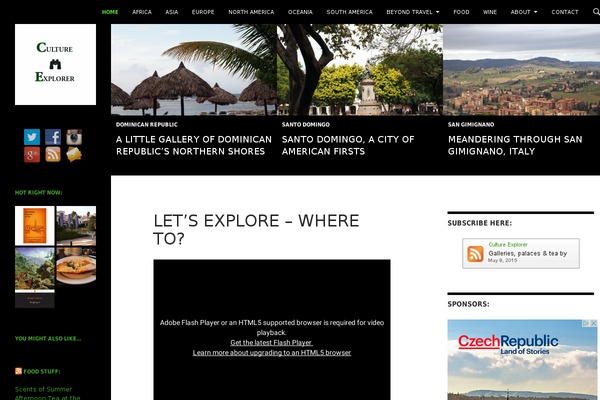Open the Wine menu item
Viewport: 600px width, 400px height.
[x=489, y=12]
